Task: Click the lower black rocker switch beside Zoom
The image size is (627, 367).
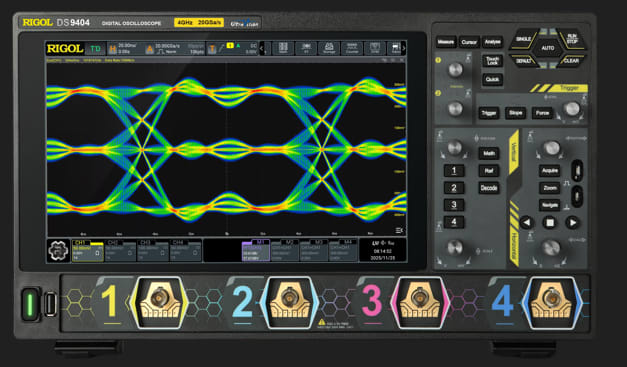Action: [x=576, y=196]
